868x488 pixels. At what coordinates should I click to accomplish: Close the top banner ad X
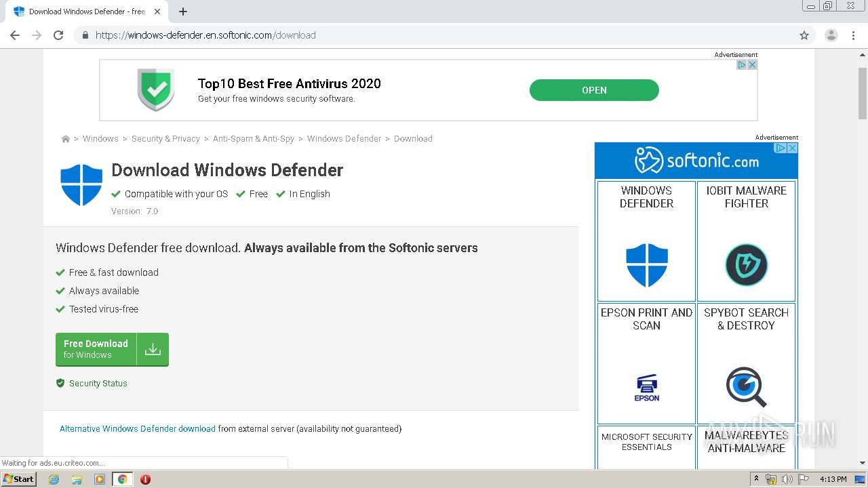point(752,65)
